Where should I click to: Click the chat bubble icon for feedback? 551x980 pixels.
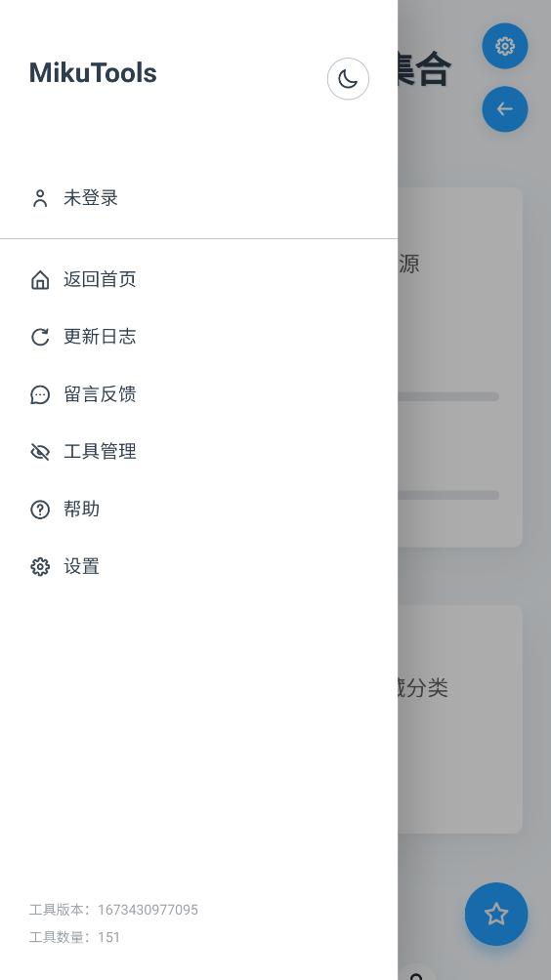tap(40, 394)
